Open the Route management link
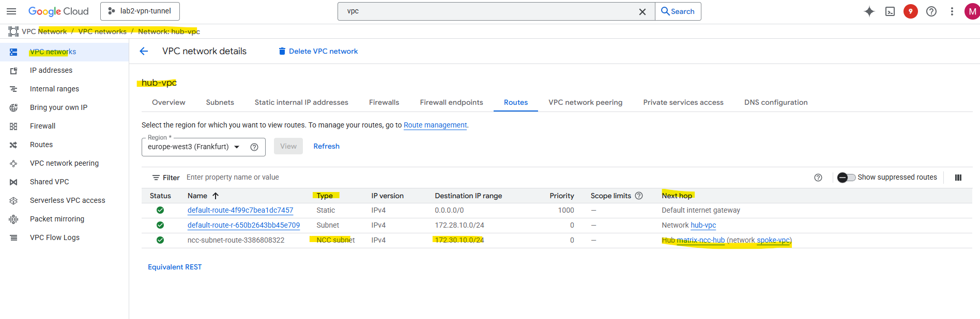980x319 pixels. 435,125
